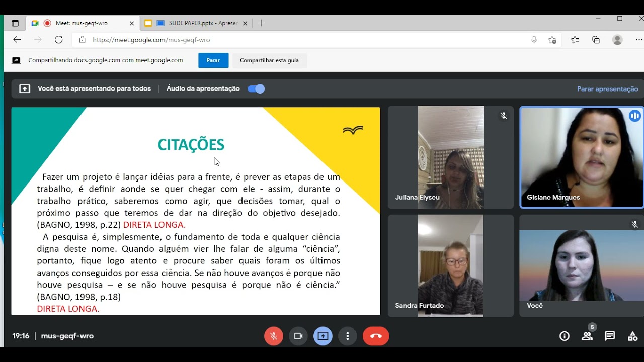The width and height of the screenshot is (644, 362).
Task: Switch to the Meet: mus-geqf-wro tab
Action: pos(82,23)
